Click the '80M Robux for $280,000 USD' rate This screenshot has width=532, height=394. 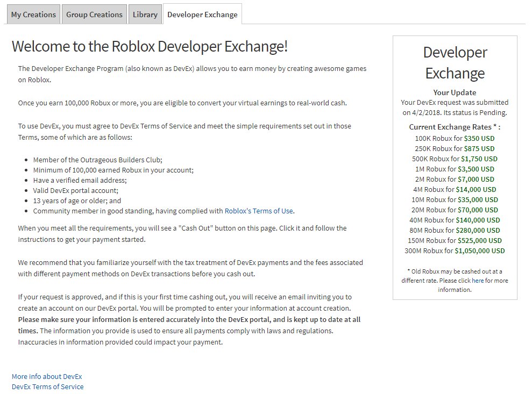click(x=455, y=230)
